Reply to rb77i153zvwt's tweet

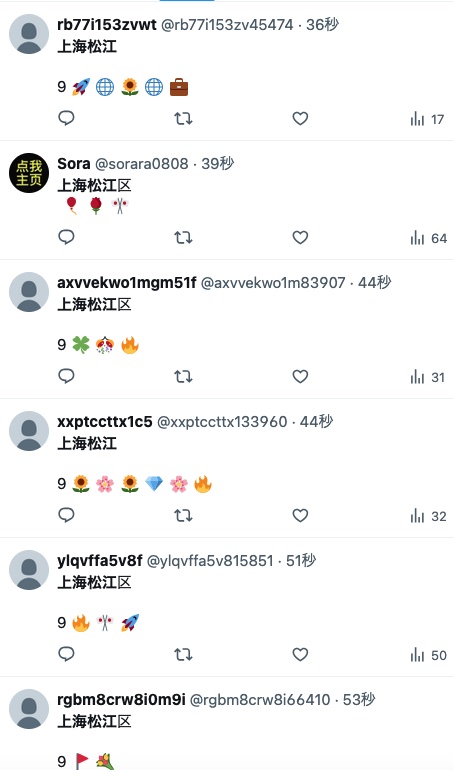click(66, 118)
